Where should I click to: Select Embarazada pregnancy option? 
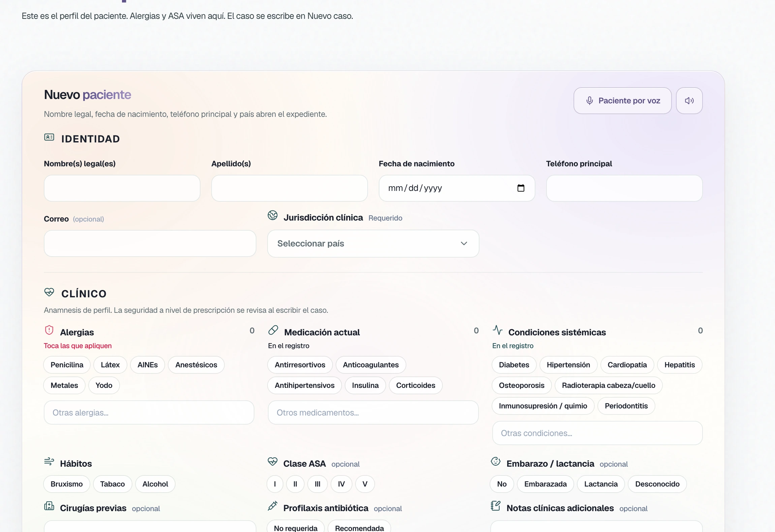[545, 484]
